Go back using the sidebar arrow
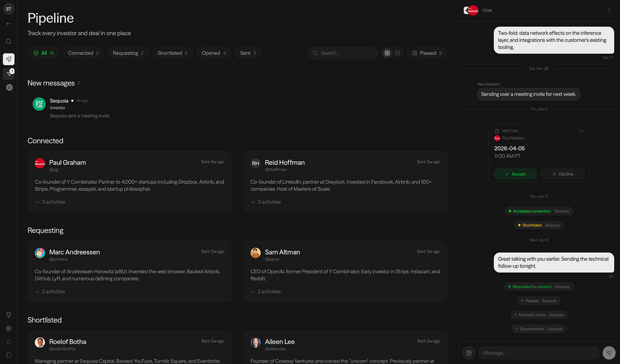Image resolution: width=620 pixels, height=364 pixels. (x=9, y=24)
